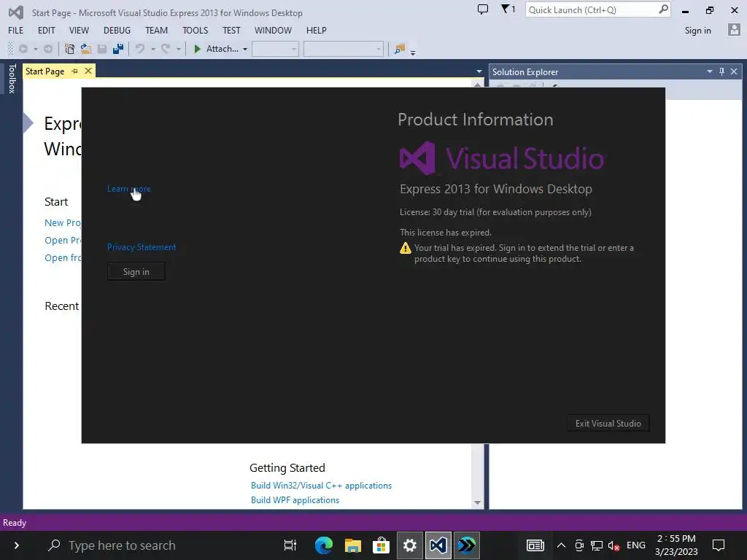
Task: Close the Solution Explorer panel
Action: (734, 71)
